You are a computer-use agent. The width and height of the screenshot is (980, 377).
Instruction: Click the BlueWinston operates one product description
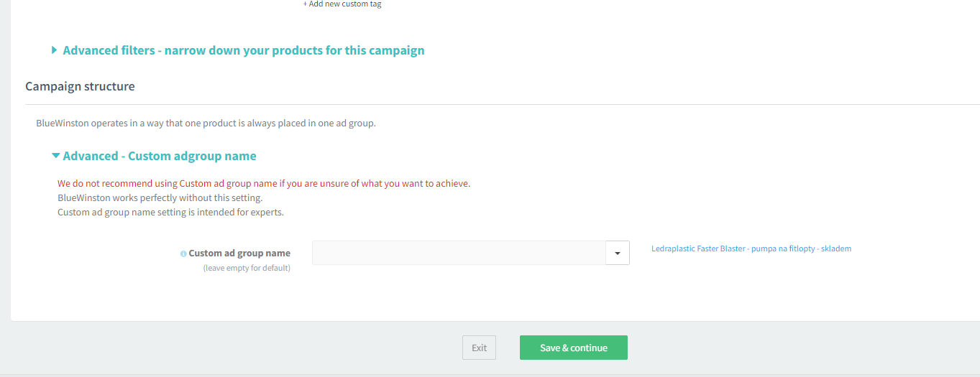point(206,124)
